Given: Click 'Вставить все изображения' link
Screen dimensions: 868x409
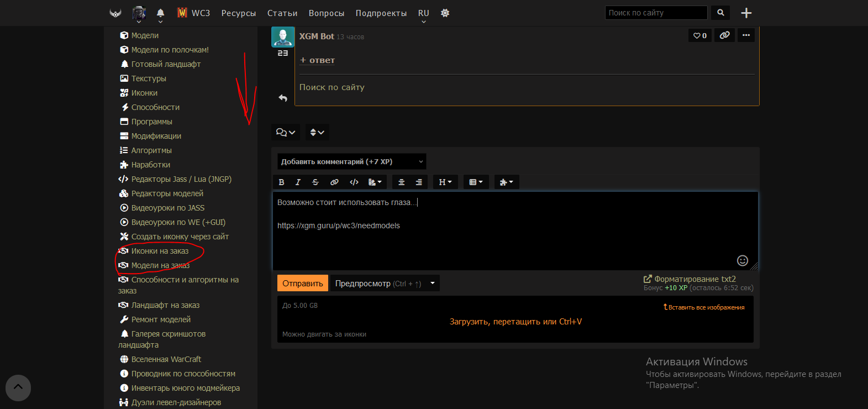Looking at the screenshot, I should coord(704,307).
